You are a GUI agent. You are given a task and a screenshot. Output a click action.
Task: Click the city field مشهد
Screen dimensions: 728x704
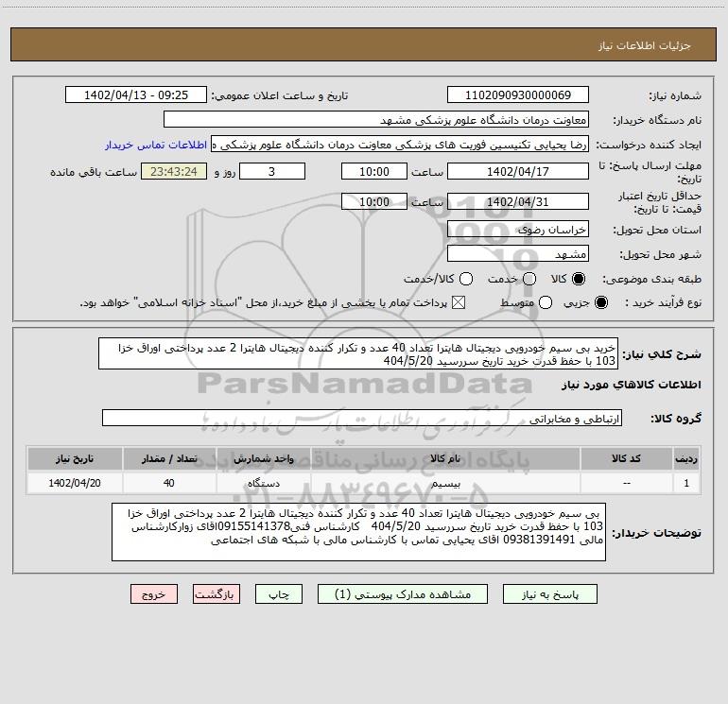click(x=518, y=253)
